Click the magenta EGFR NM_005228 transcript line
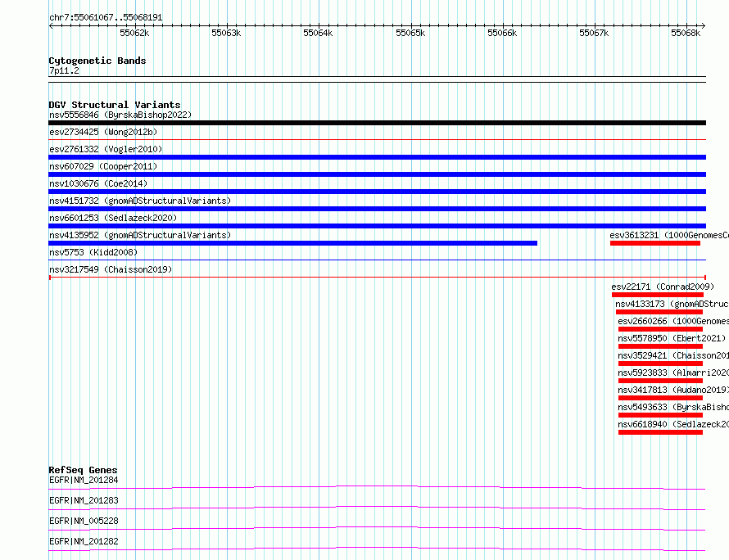Screen dimensions: 729x560 [377, 528]
